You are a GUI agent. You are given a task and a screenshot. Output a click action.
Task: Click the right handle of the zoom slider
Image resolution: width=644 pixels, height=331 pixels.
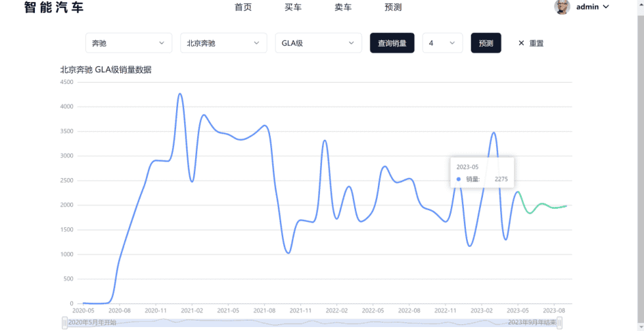pos(559,322)
